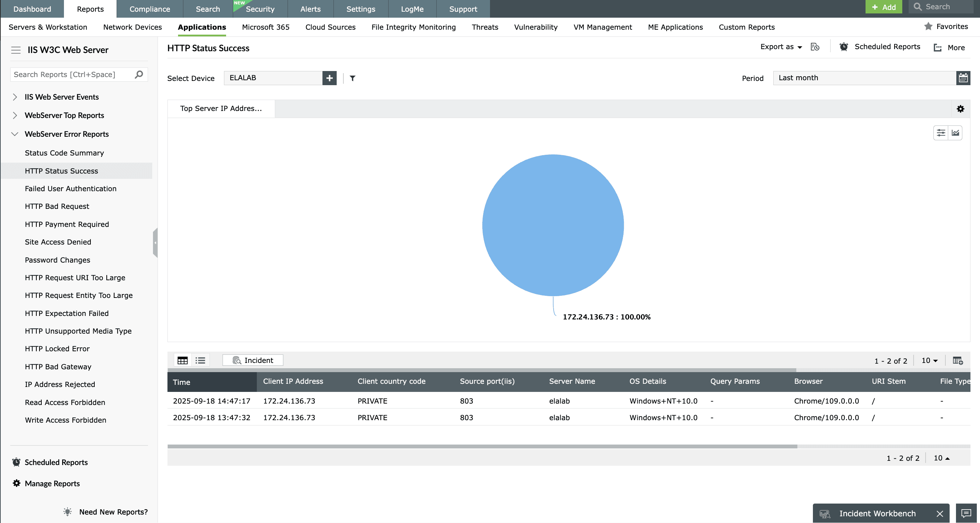Collapse the left sidebar panel handle
The height and width of the screenshot is (523, 980).
155,242
